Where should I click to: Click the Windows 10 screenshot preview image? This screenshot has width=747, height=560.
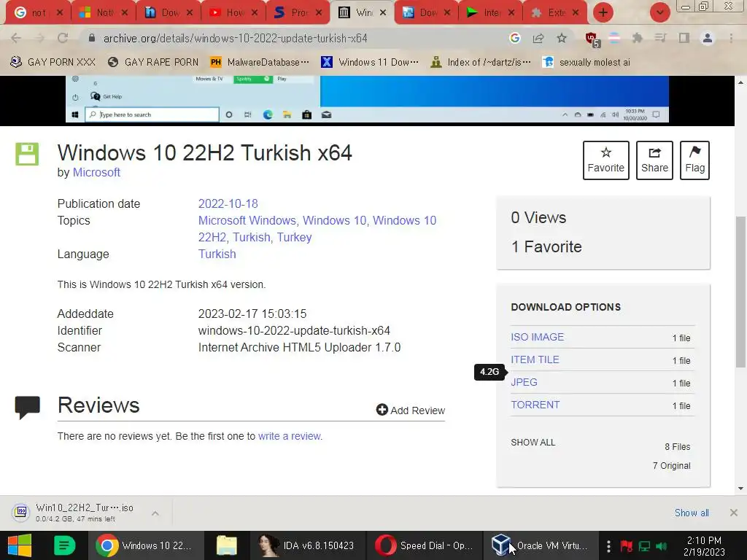click(x=367, y=99)
